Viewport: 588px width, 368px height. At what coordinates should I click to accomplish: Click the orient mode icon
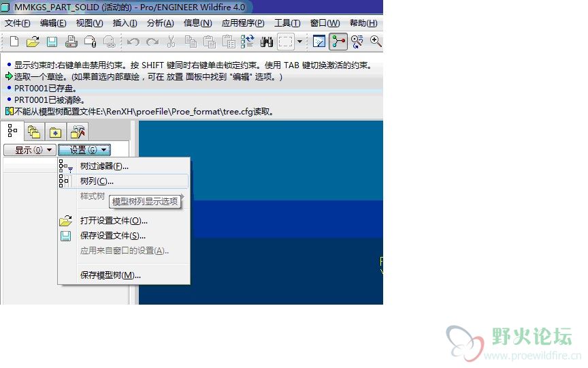click(x=357, y=42)
